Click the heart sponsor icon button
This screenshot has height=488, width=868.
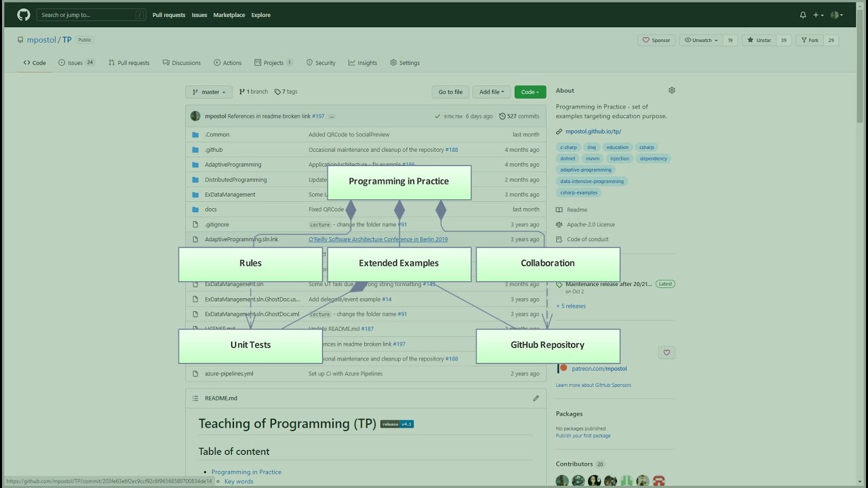[x=667, y=352]
